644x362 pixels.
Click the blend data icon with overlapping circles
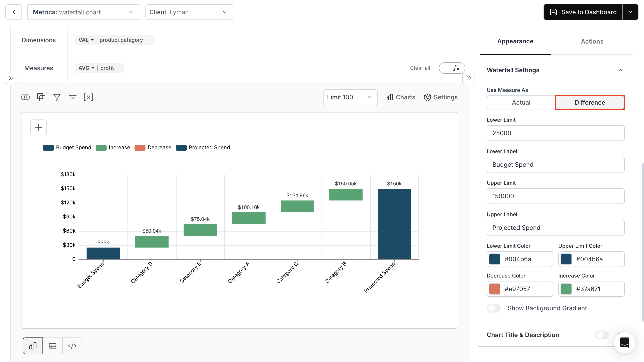coord(25,97)
